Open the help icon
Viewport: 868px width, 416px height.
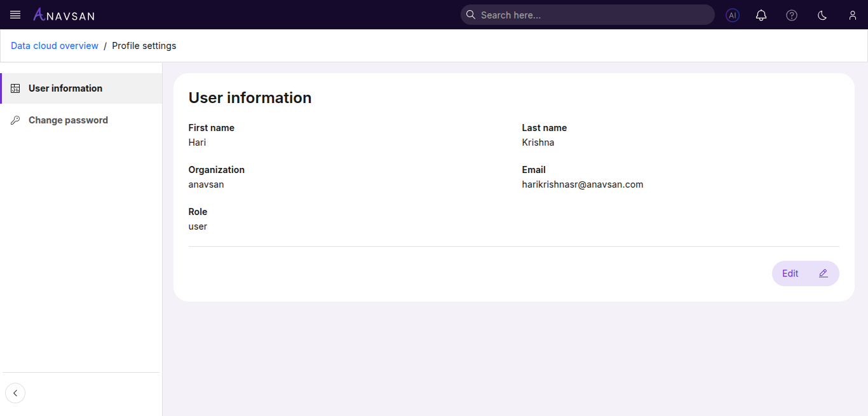pos(791,15)
